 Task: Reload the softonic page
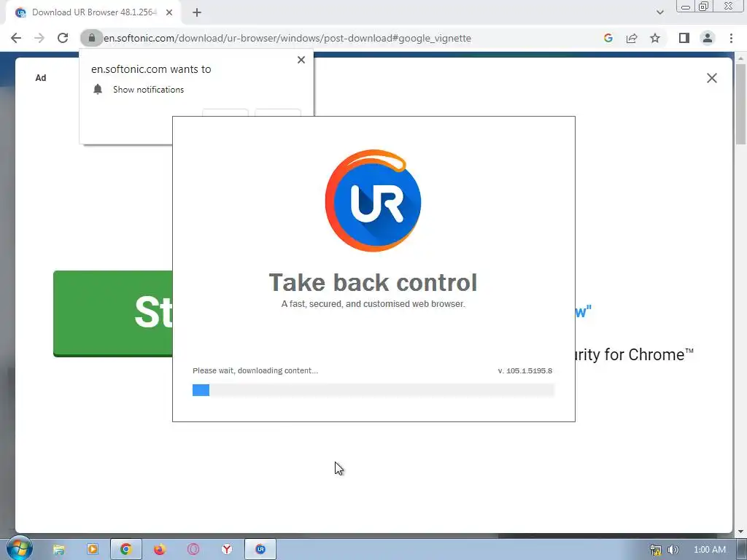coord(63,38)
